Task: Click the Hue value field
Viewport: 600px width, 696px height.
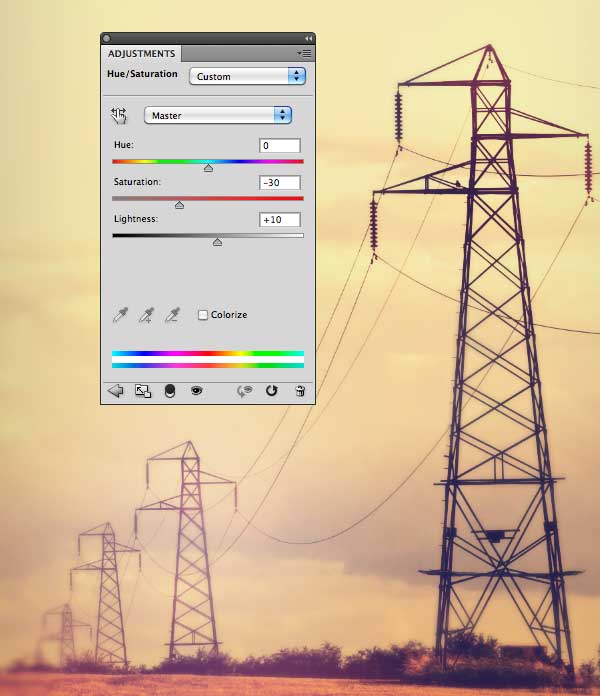Action: [x=280, y=146]
